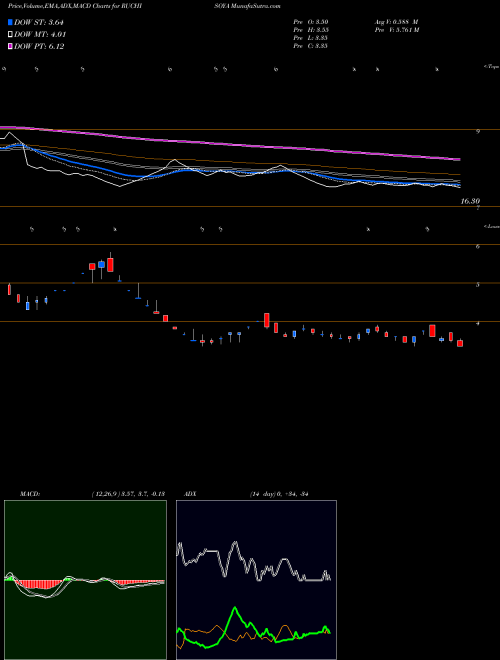
Task: Click the green ADX line peak
Action: coord(234,608)
